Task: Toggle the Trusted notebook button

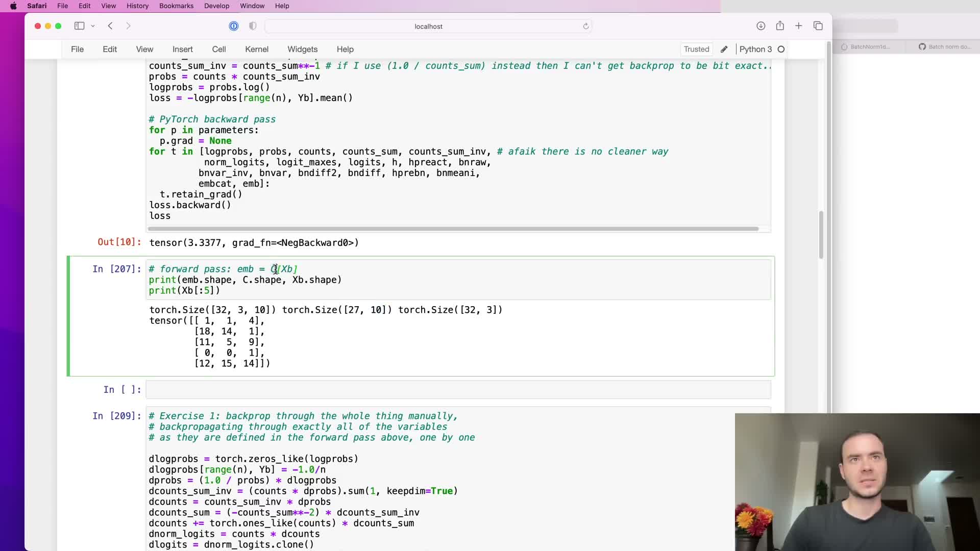Action: 696,49
